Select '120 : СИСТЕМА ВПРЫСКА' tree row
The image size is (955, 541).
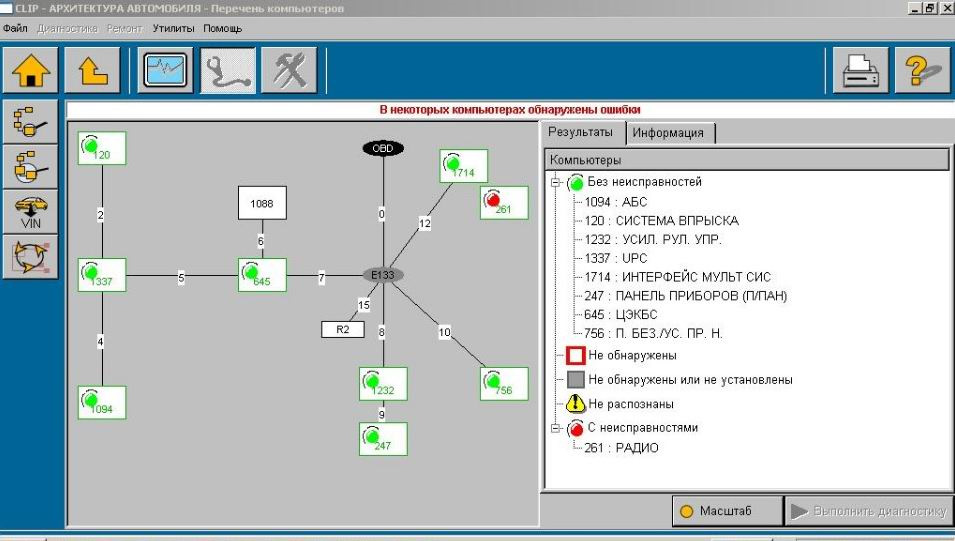coord(661,221)
